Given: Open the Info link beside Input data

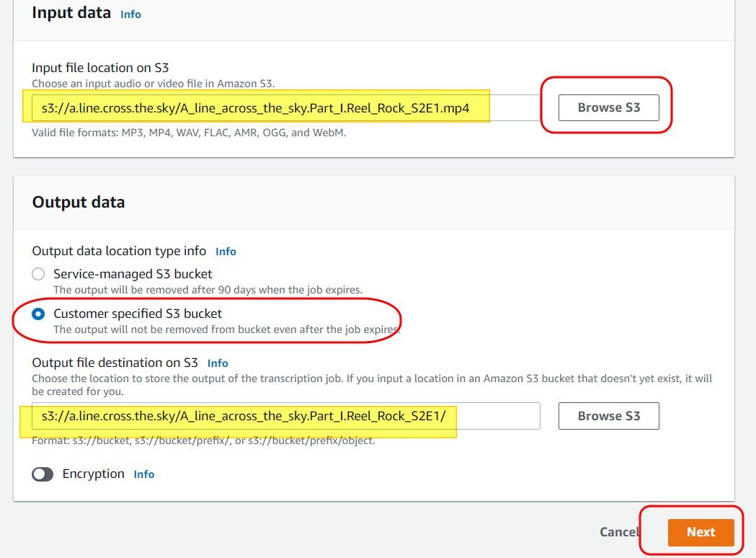Looking at the screenshot, I should pyautogui.click(x=130, y=14).
